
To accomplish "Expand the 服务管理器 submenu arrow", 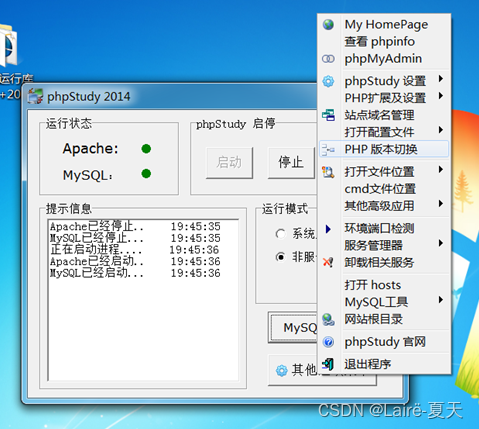I will (441, 243).
